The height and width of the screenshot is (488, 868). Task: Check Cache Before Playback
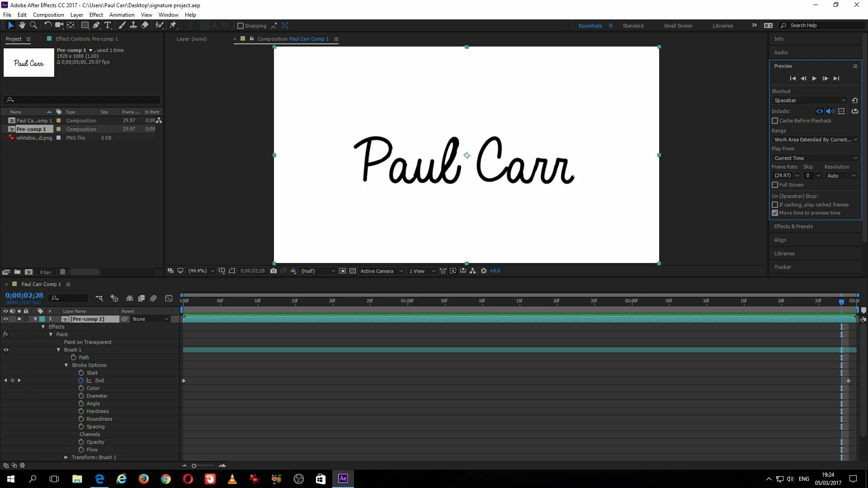click(775, 121)
